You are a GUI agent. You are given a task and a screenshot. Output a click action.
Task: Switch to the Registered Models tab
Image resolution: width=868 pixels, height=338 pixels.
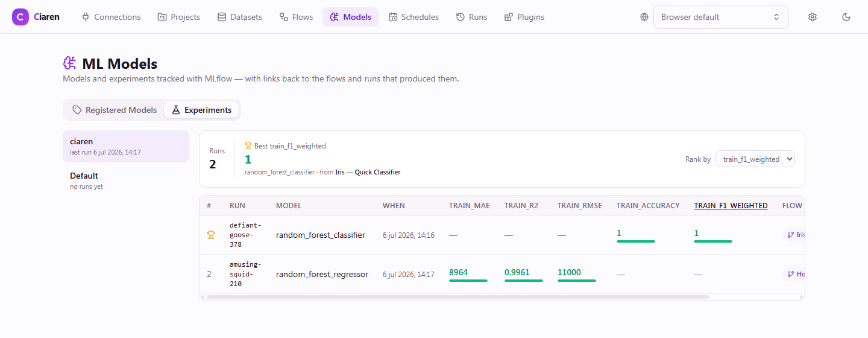pyautogui.click(x=115, y=110)
